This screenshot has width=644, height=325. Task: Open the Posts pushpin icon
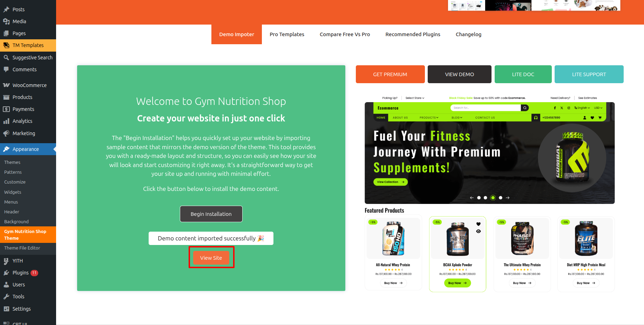coord(6,9)
